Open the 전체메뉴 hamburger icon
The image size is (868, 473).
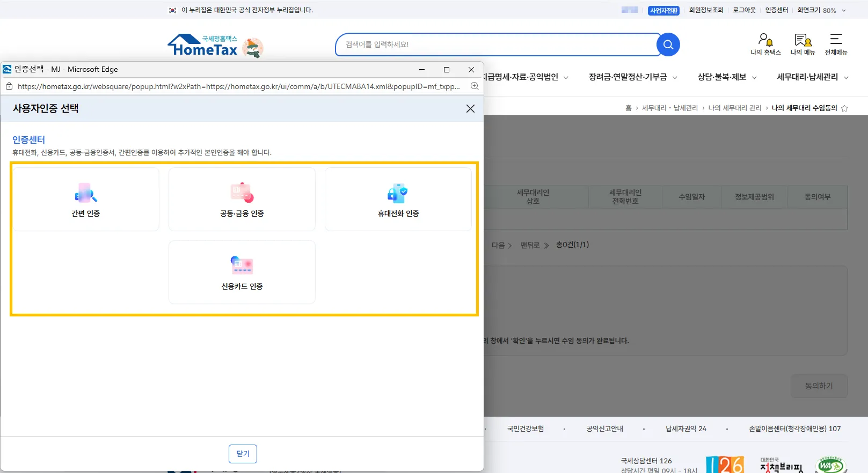(836, 44)
